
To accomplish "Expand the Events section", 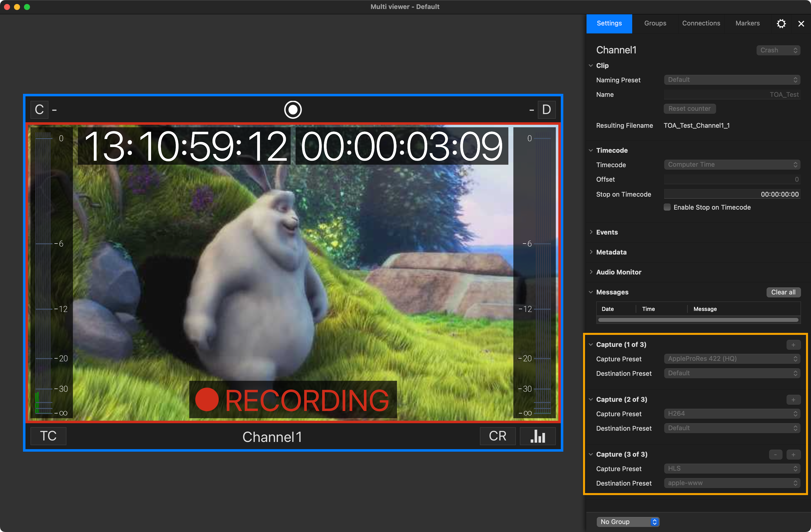I will 591,232.
